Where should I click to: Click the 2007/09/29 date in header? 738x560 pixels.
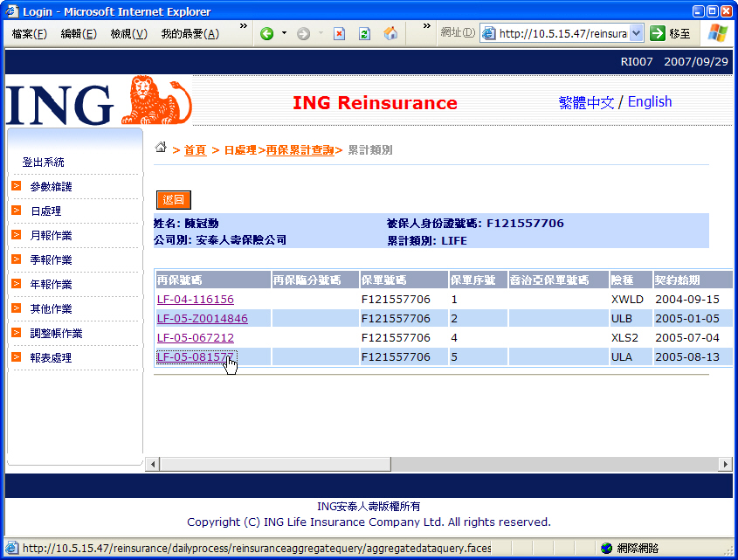point(695,62)
